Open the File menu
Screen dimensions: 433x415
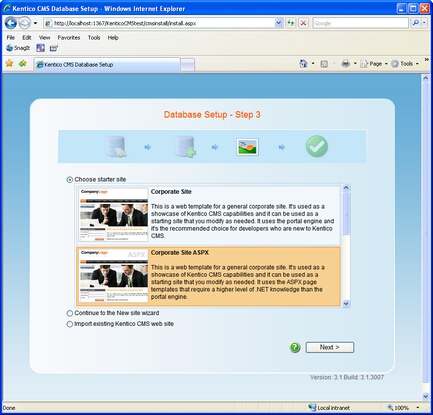pos(11,38)
